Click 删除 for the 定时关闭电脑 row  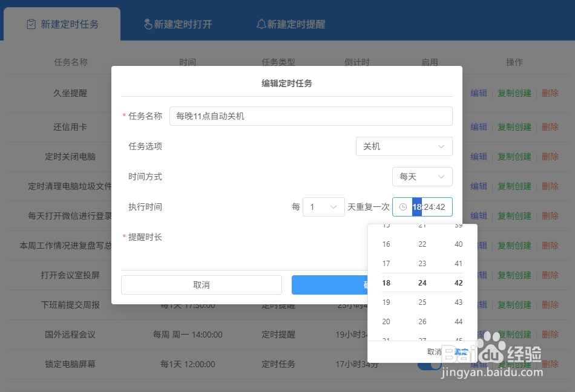tap(550, 157)
